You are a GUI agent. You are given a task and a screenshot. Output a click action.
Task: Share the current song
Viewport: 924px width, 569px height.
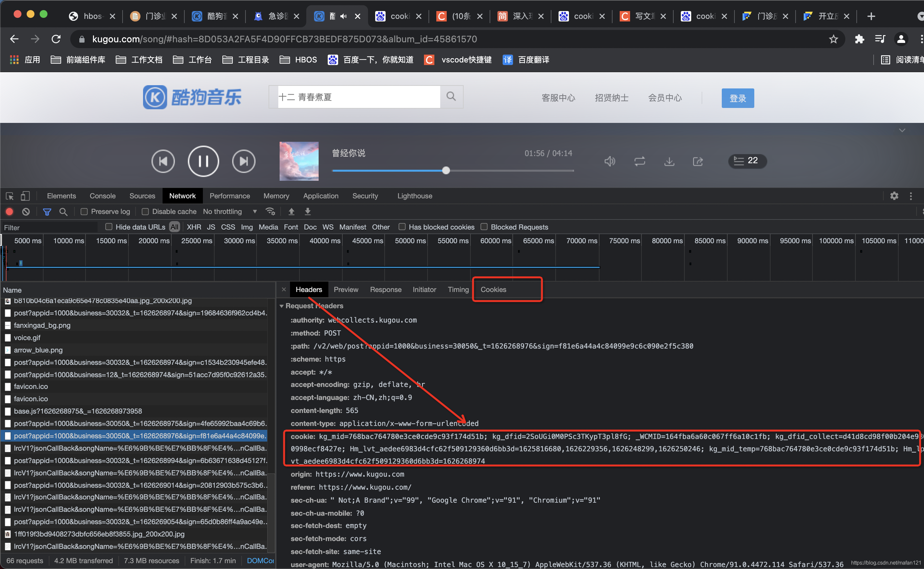pyautogui.click(x=698, y=162)
